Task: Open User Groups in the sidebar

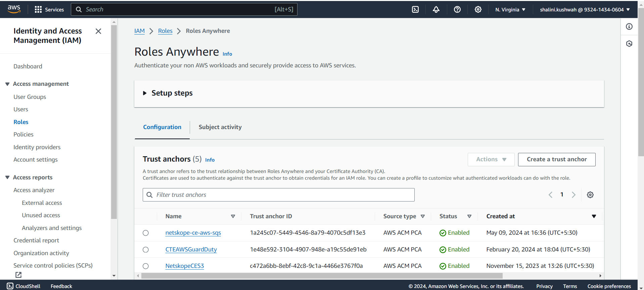Action: click(x=30, y=97)
